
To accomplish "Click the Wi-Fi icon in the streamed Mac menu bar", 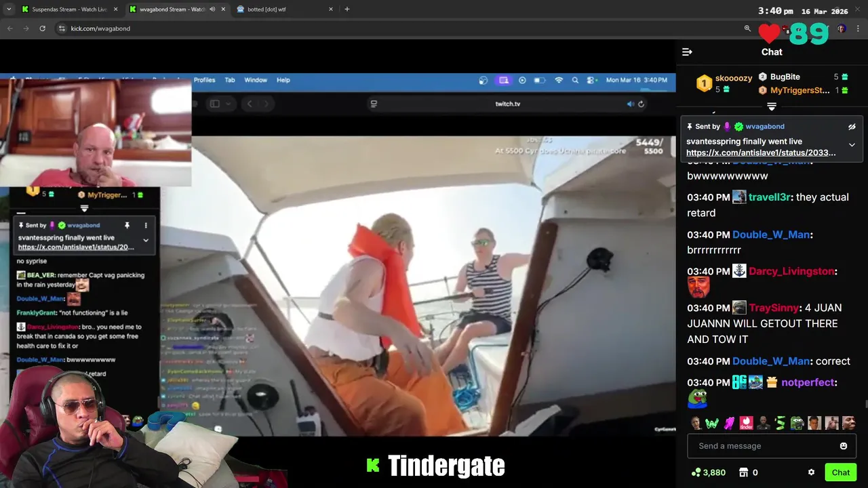I will click(x=559, y=80).
